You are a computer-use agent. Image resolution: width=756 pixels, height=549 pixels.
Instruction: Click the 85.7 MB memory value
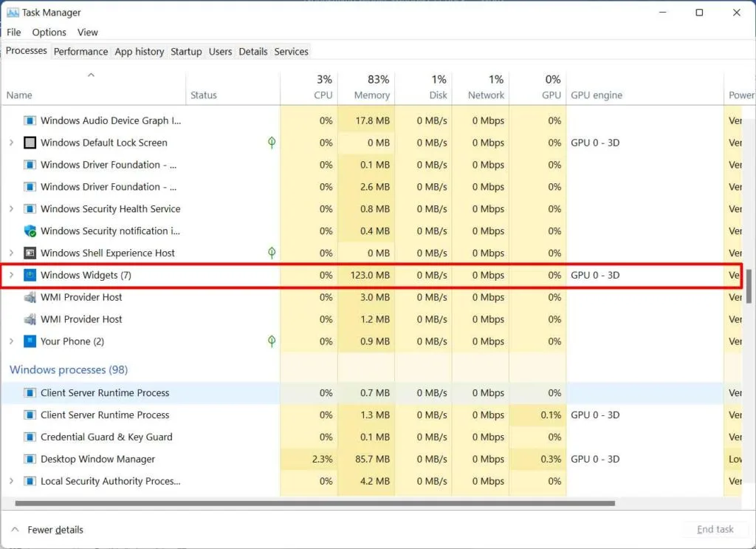[x=372, y=460]
